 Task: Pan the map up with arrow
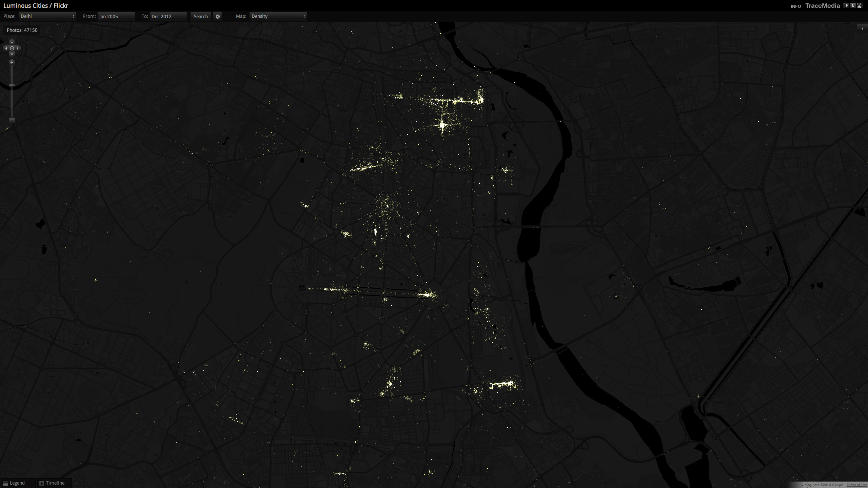click(12, 42)
